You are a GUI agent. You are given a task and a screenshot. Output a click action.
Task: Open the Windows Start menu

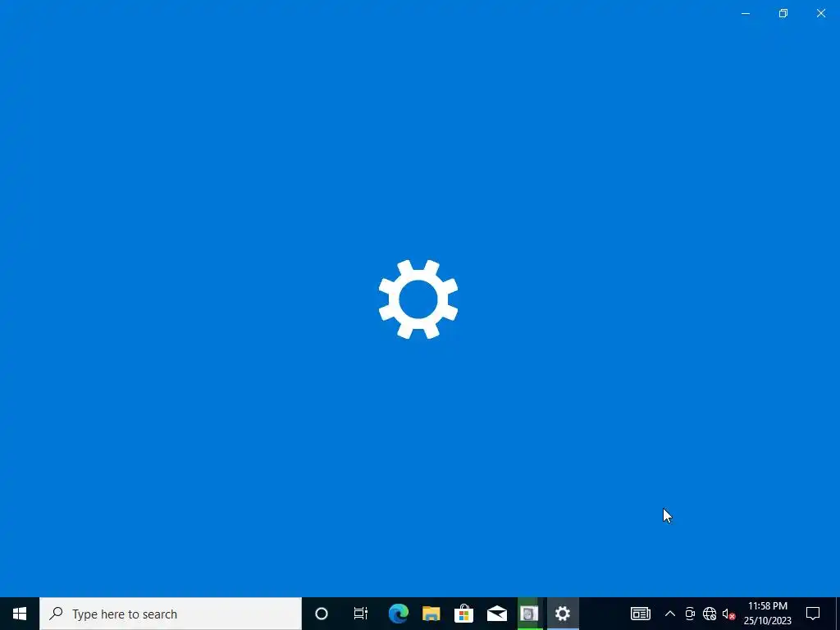pos(20,614)
